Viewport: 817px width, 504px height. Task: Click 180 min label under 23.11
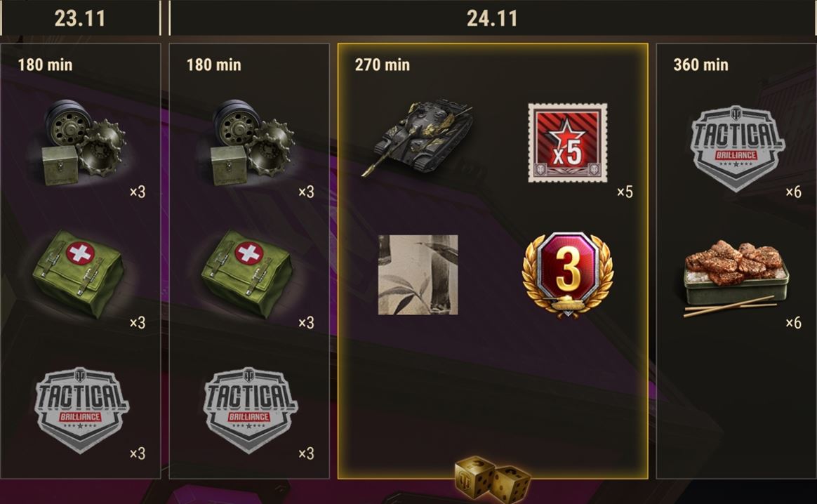tap(45, 65)
